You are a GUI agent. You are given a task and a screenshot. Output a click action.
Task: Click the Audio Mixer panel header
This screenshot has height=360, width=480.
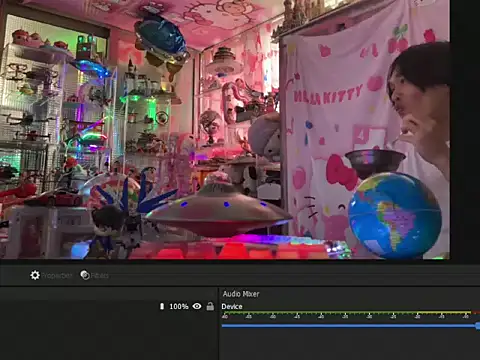(x=241, y=294)
